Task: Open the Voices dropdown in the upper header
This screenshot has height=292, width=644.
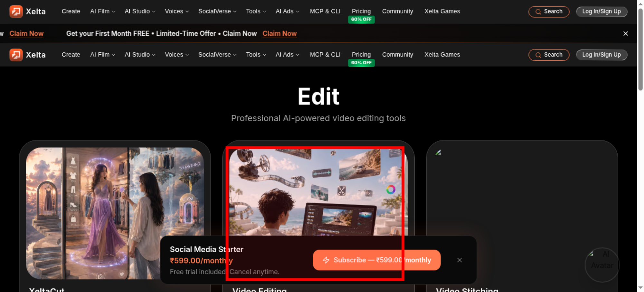Action: pos(177,11)
